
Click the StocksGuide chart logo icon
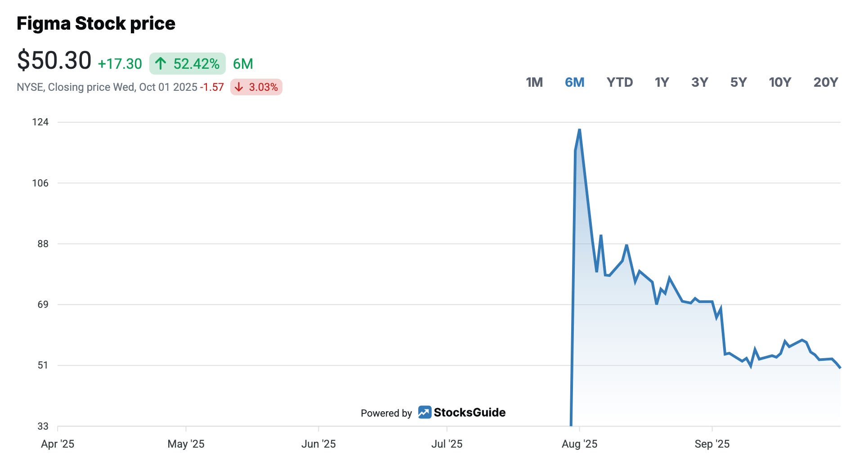click(x=425, y=412)
